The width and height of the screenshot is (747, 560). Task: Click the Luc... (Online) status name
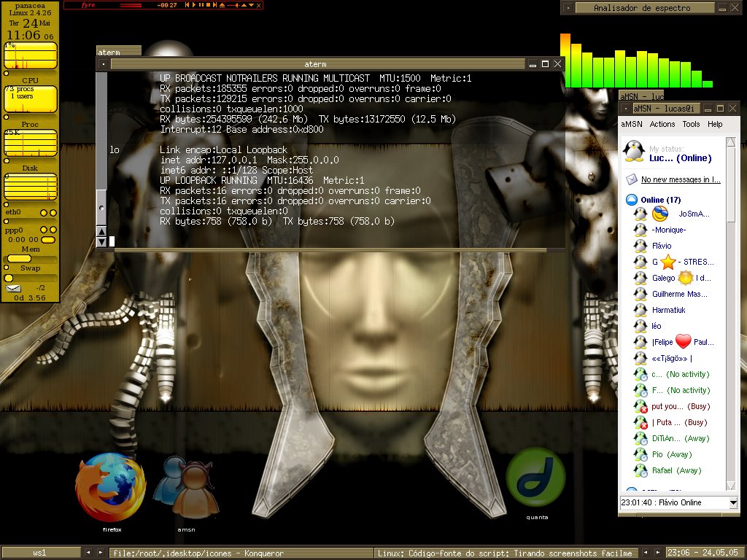[x=681, y=158]
